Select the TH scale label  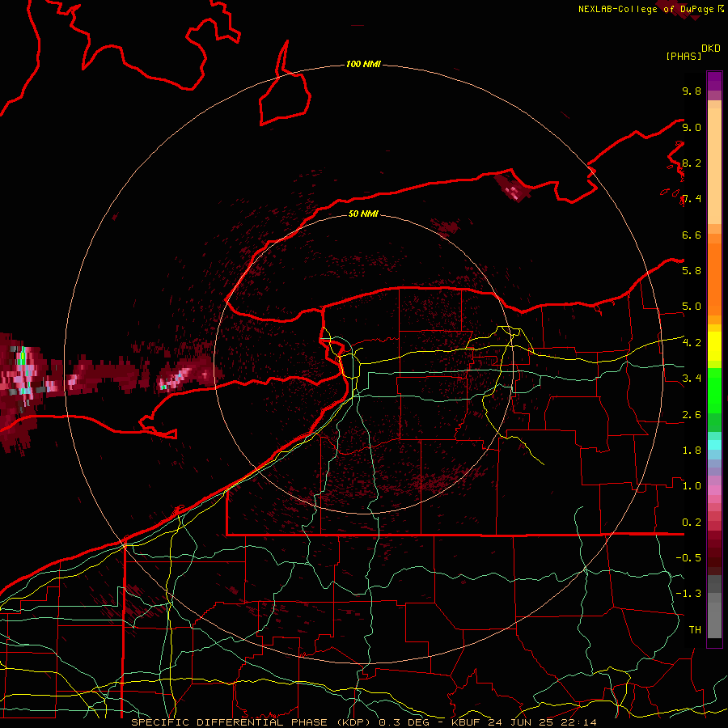coord(695,630)
